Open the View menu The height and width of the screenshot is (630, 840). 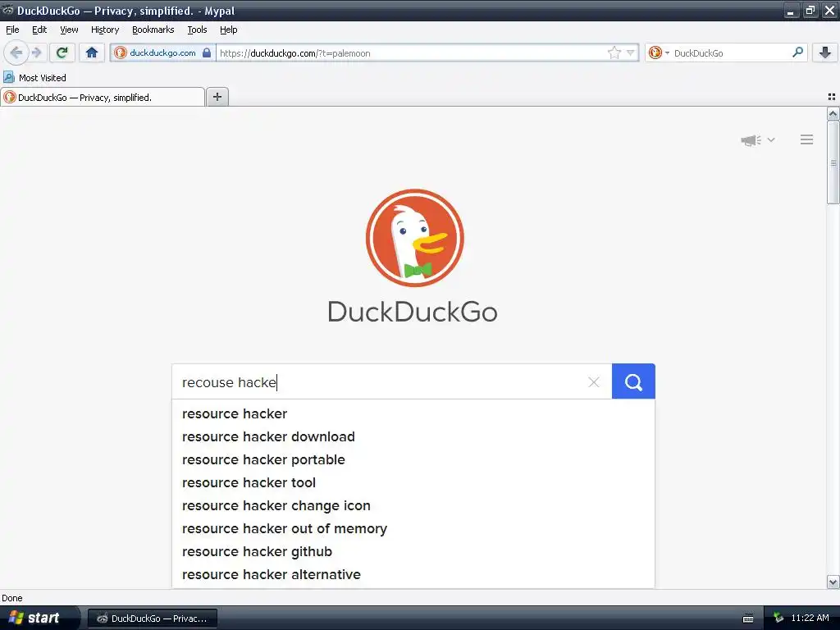[69, 30]
